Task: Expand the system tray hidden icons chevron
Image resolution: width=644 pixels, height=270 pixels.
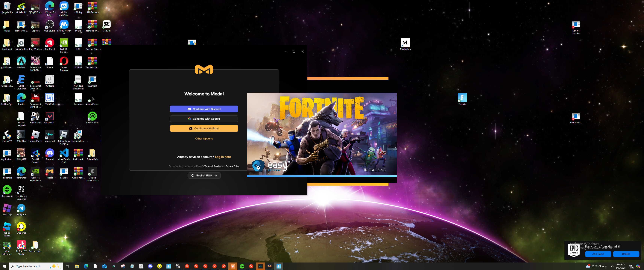Action: pos(612,266)
